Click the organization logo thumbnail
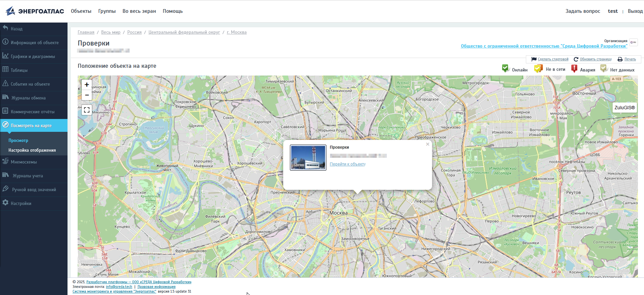The image size is (644, 295). coord(633,42)
